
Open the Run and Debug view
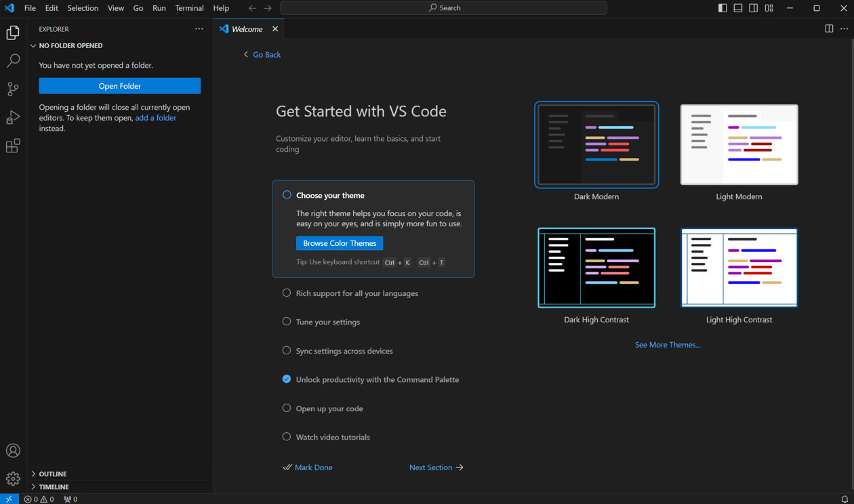13,118
